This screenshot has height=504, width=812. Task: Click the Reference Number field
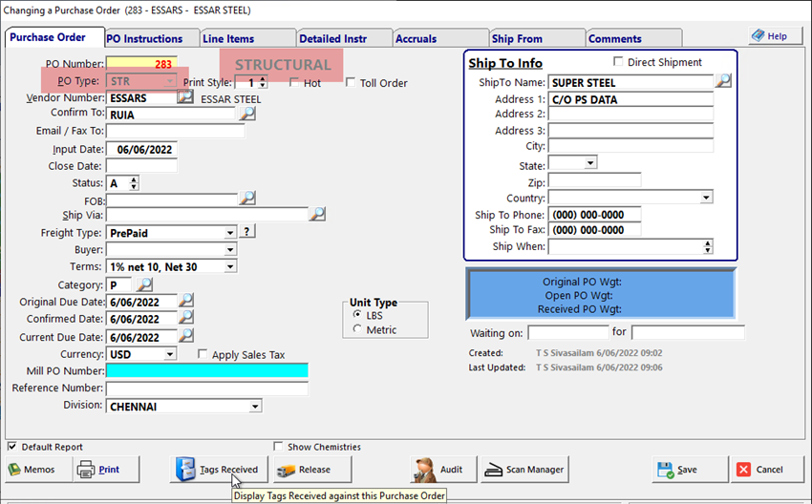pos(207,388)
